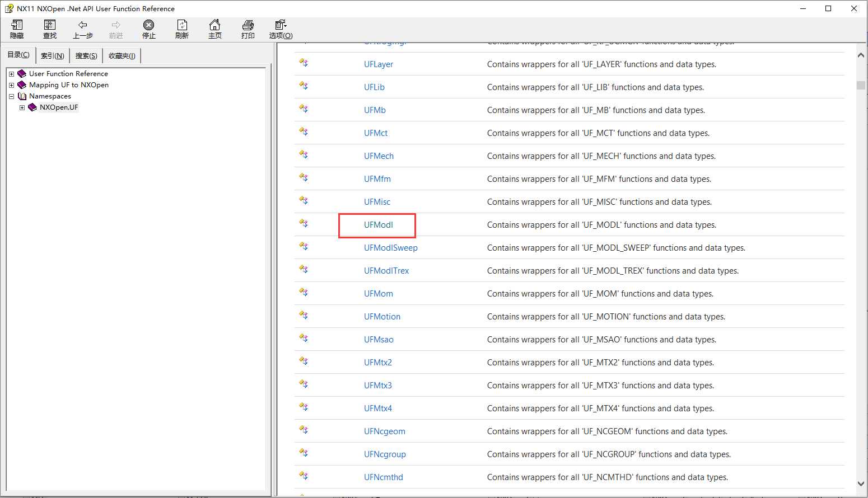Click the book icon beside User Function Reference

[x=22, y=73]
